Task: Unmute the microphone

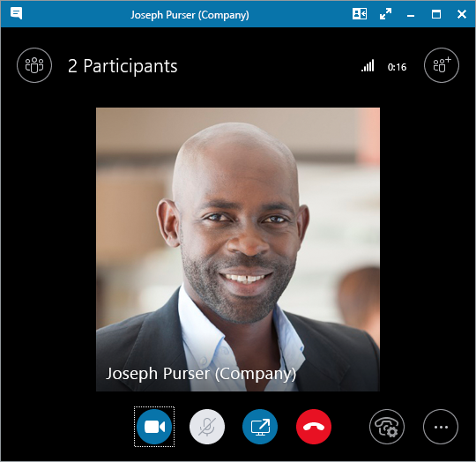Action: [207, 427]
